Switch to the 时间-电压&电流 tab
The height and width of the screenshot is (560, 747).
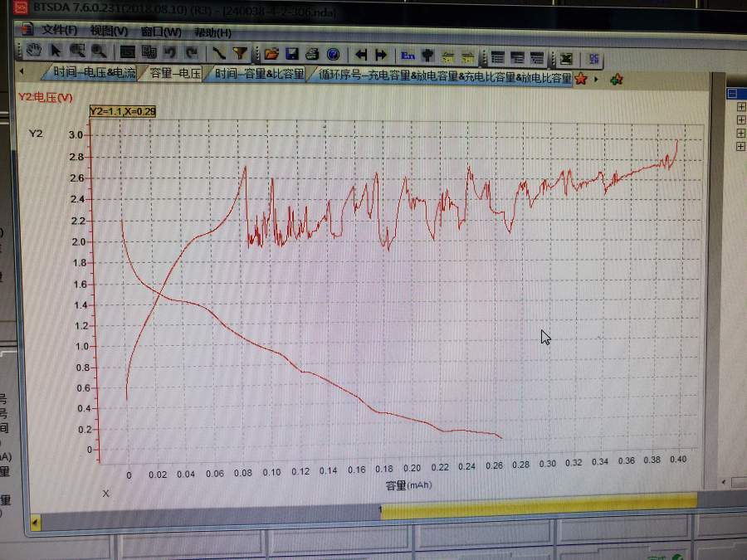(93, 74)
